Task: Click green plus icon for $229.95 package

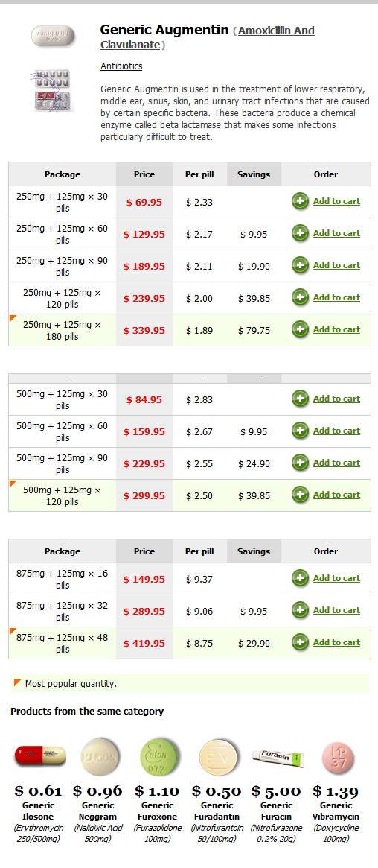Action: [x=300, y=463]
